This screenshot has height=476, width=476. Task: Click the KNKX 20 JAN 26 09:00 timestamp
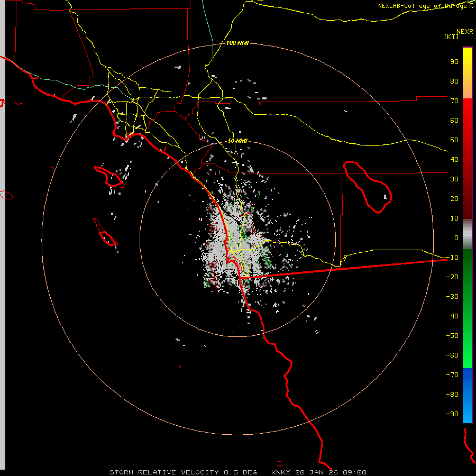tap(319, 472)
